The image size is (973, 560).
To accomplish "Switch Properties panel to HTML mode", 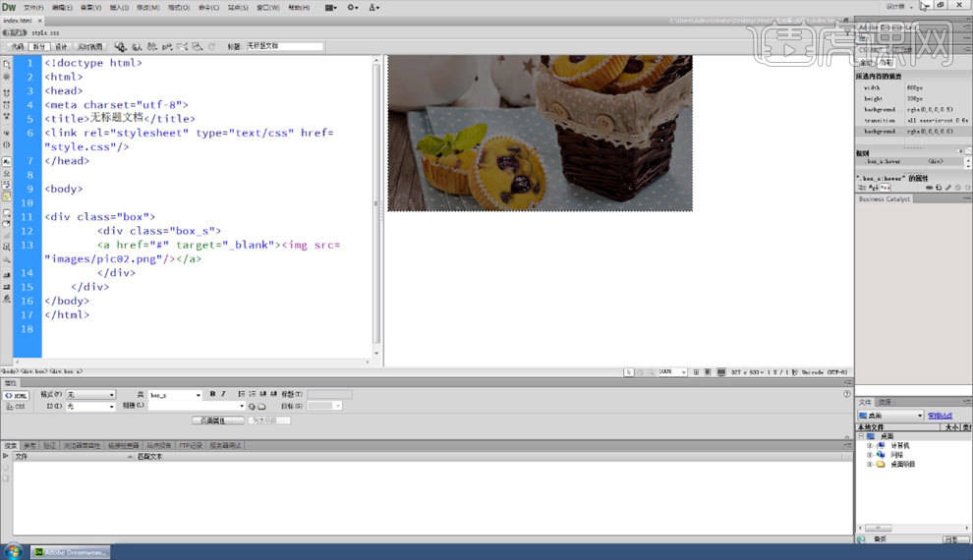I will (16, 396).
